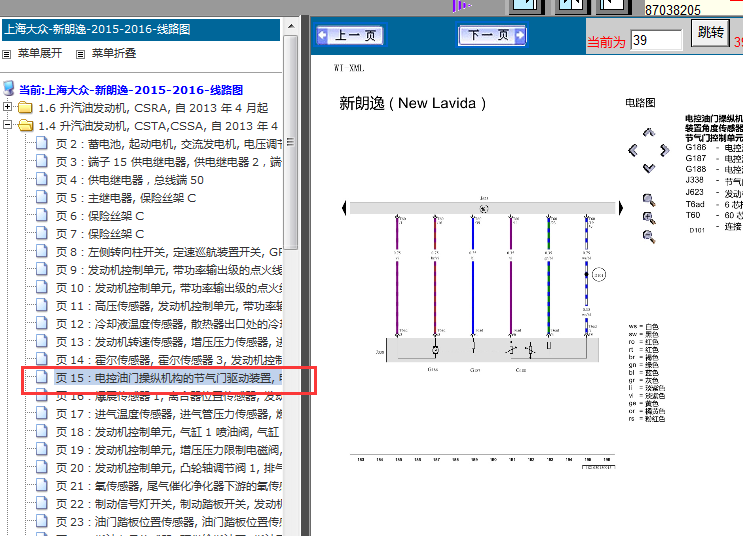Open 页 18 : 发动机控制单元, 气缸 1 喷油阀
The height and width of the screenshot is (536, 743).
[167, 432]
